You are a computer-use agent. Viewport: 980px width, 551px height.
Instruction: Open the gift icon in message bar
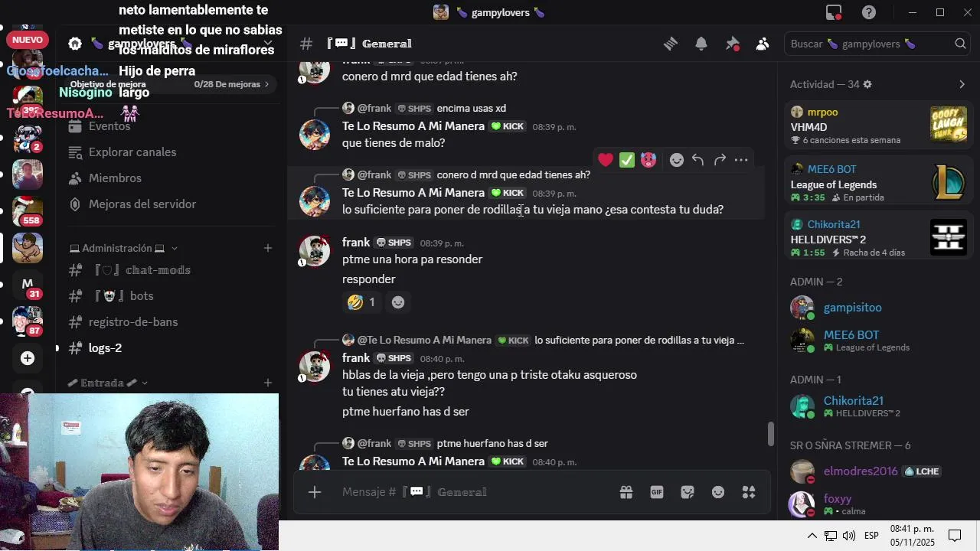[x=626, y=492]
